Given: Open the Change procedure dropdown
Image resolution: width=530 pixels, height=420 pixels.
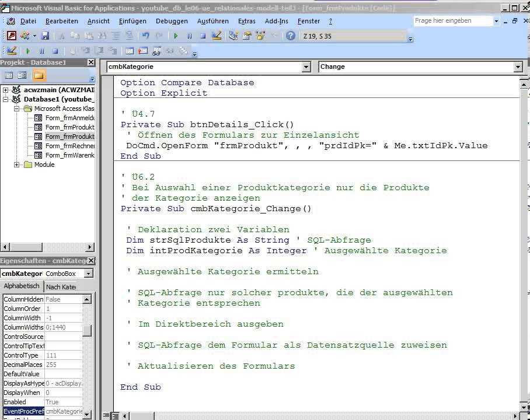Looking at the screenshot, I should point(518,67).
